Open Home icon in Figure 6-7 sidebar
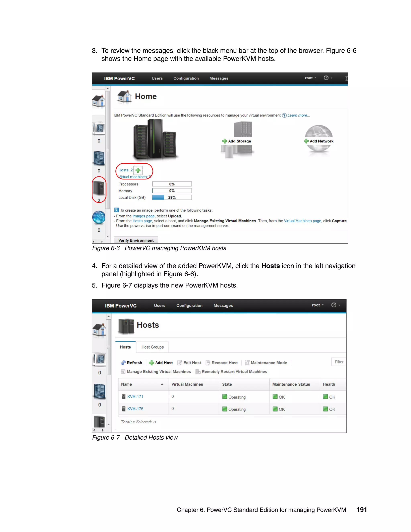 [x=99, y=330]
